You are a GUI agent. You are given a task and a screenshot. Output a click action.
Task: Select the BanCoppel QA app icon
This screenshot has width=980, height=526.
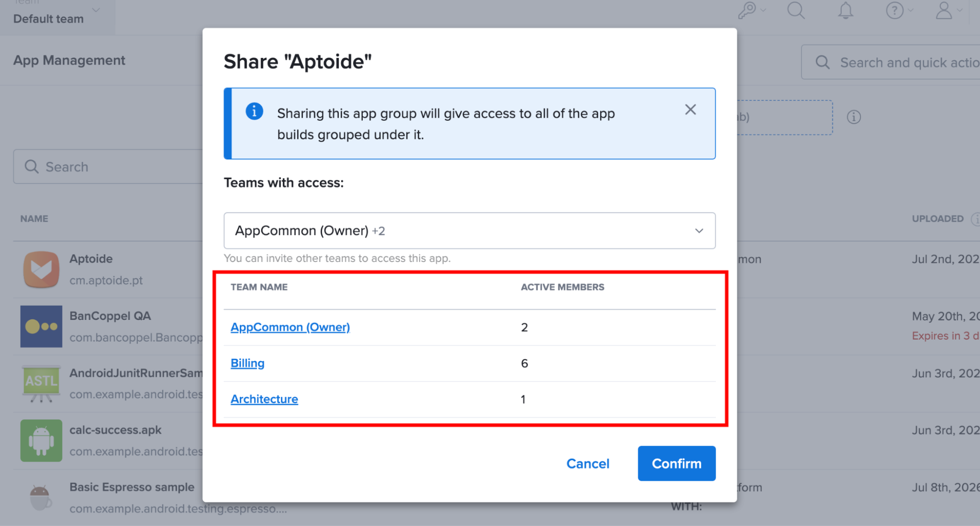coord(41,326)
